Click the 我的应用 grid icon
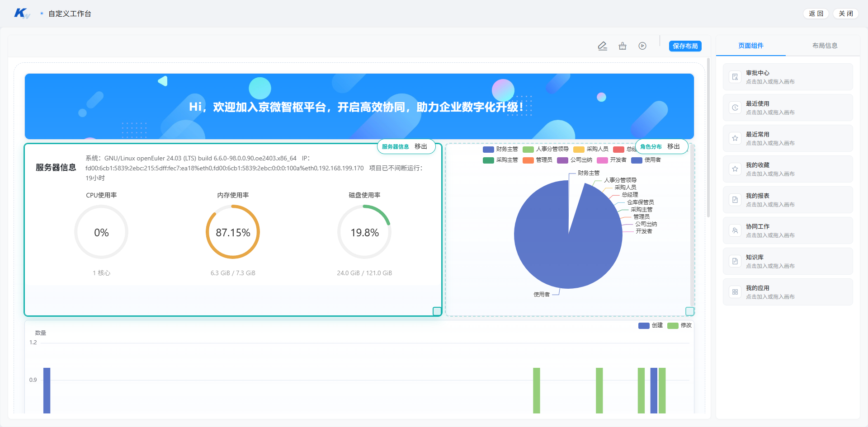 click(735, 292)
